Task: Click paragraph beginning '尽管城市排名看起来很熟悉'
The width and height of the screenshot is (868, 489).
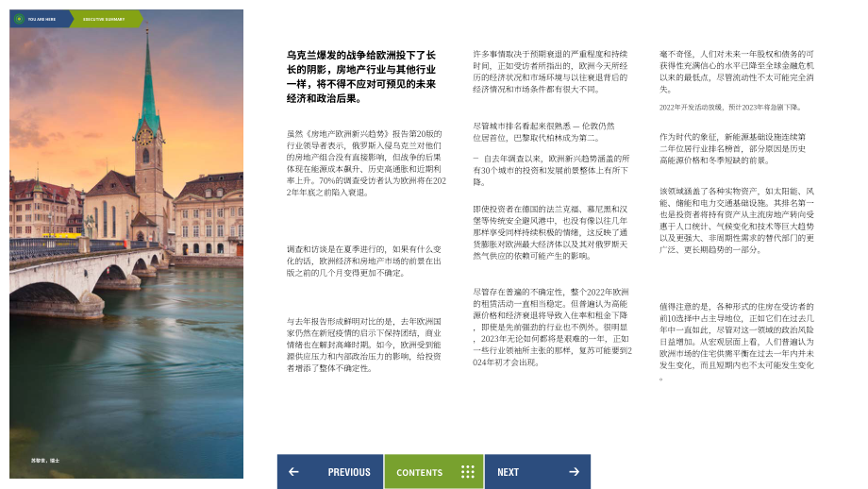Action: point(543,132)
